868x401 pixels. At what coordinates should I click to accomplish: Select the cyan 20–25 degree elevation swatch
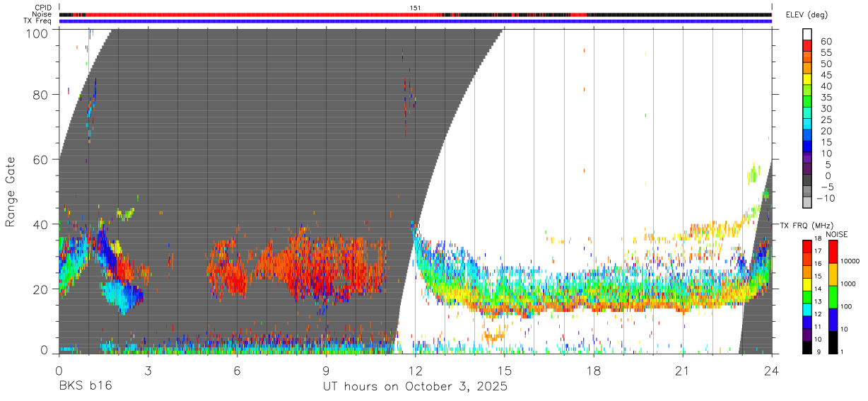click(807, 124)
